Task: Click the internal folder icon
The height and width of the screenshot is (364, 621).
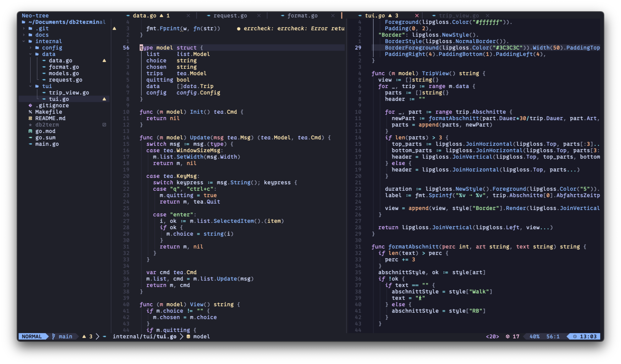Action: [x=31, y=41]
